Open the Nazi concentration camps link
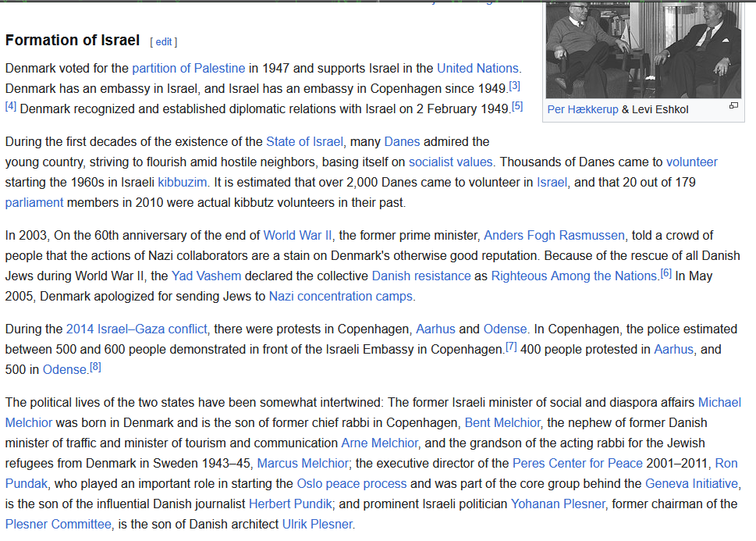 [340, 297]
